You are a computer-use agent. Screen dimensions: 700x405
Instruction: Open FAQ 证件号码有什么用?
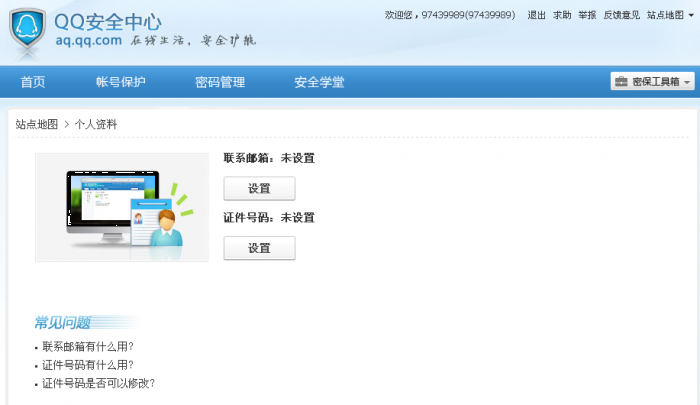[x=88, y=365]
